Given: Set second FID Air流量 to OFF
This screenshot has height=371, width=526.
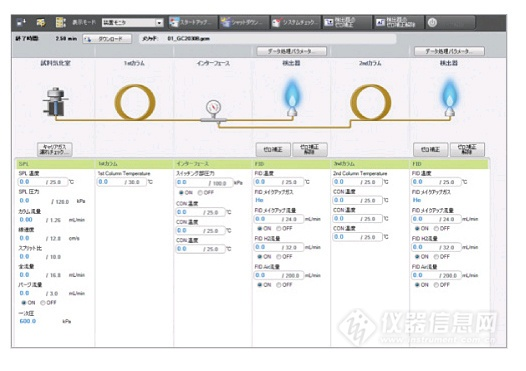Looking at the screenshot, I should (x=436, y=285).
